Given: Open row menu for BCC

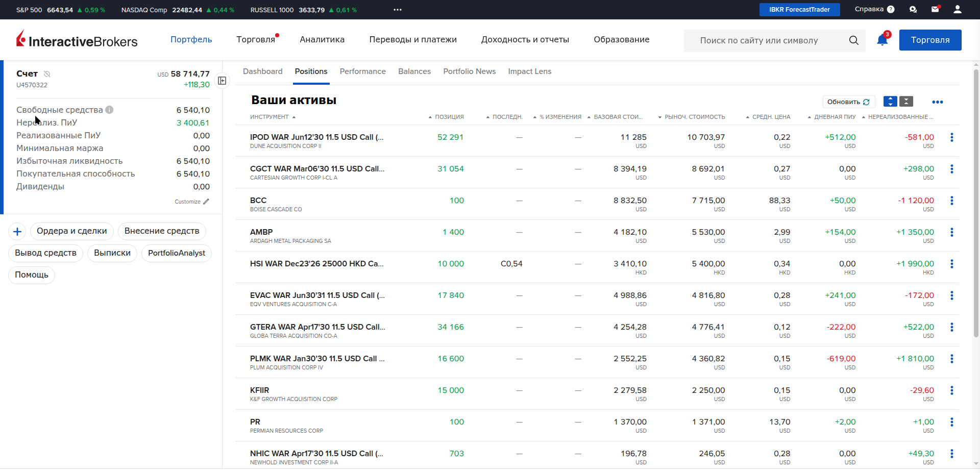Looking at the screenshot, I should click(x=952, y=201).
